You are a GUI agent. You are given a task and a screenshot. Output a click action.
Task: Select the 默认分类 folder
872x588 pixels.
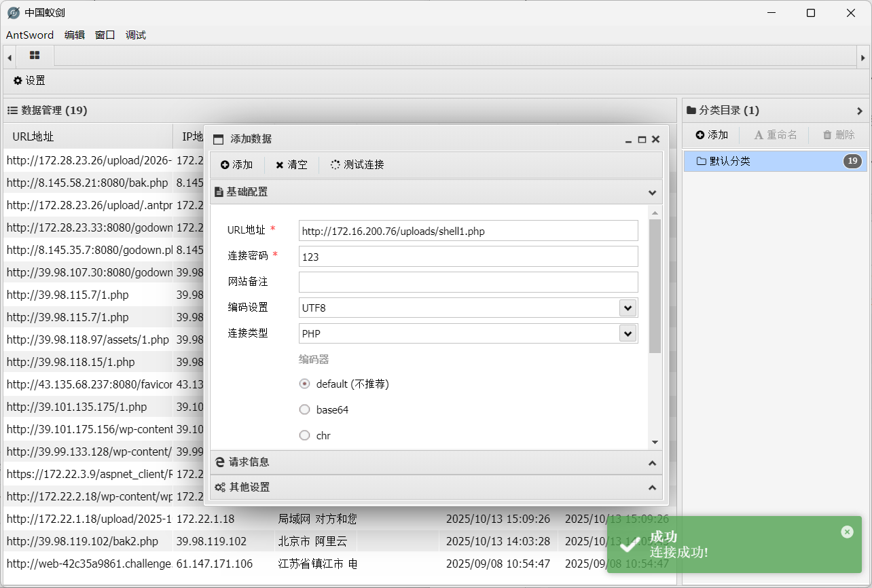[x=729, y=162]
